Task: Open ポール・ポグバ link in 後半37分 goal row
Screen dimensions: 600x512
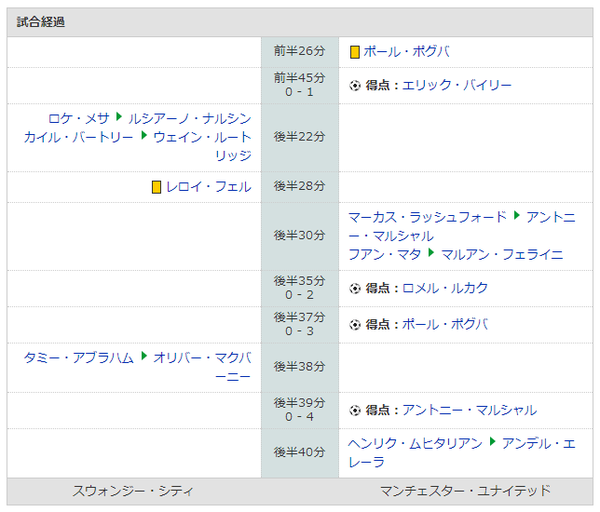Action: (x=445, y=324)
